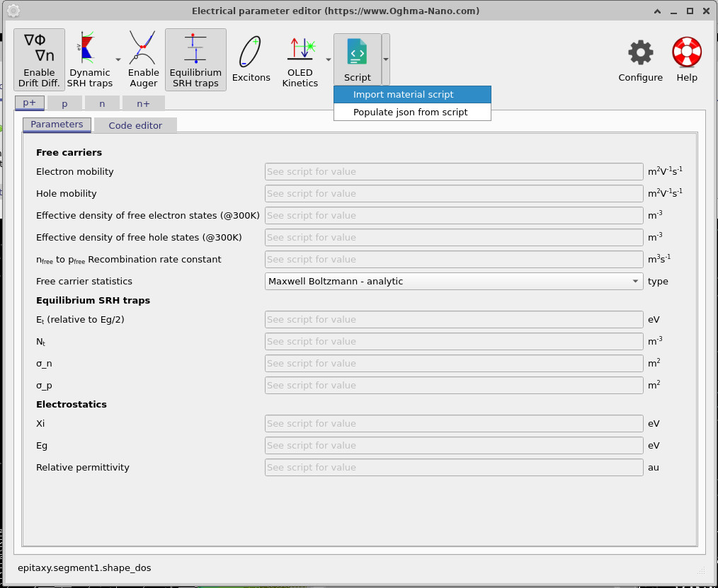Screen dimensions: 718x588
Task: Click the Equilibrium SRH traps section heading
Action: (x=93, y=300)
